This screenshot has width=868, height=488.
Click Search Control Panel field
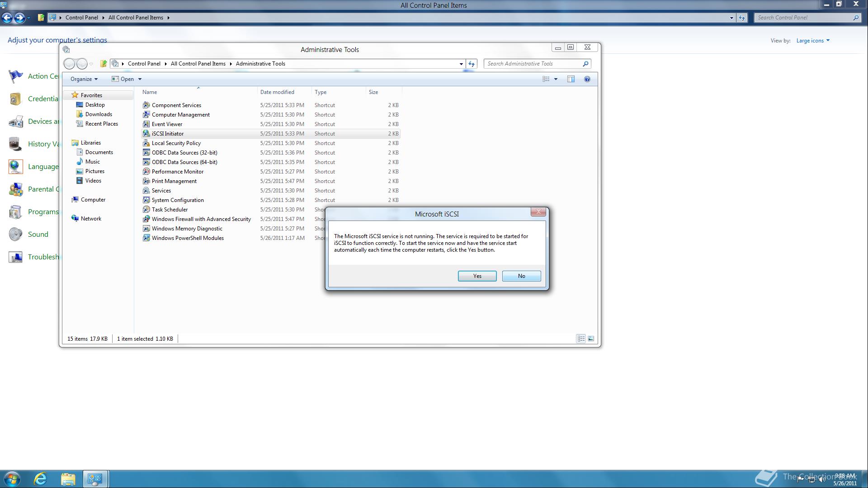(x=807, y=18)
